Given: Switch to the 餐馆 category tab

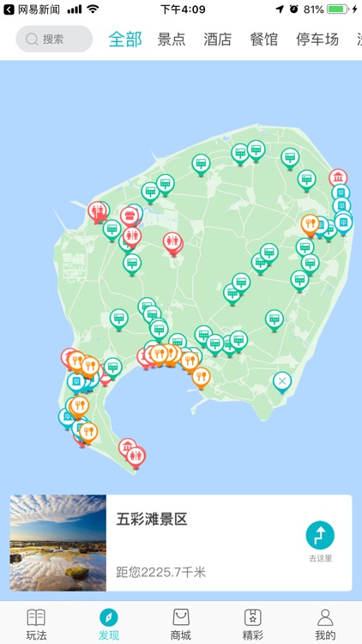Looking at the screenshot, I should tap(264, 39).
